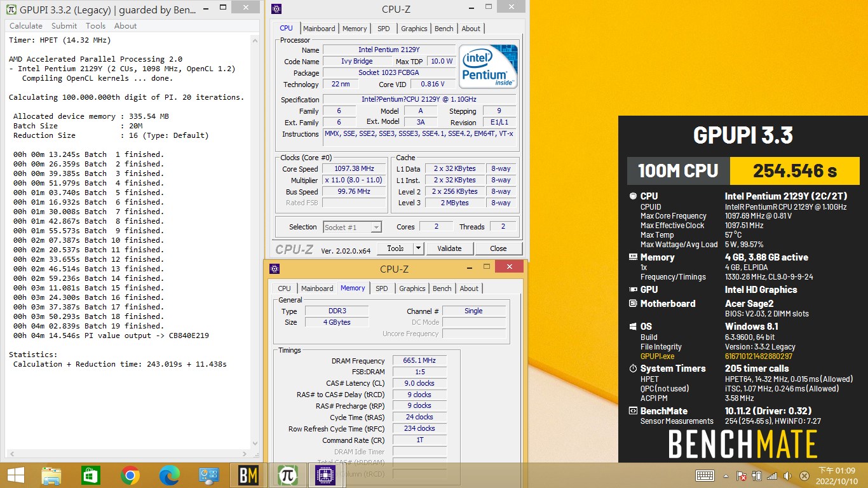Click GPUPI scrollbar down arrow

click(x=256, y=444)
